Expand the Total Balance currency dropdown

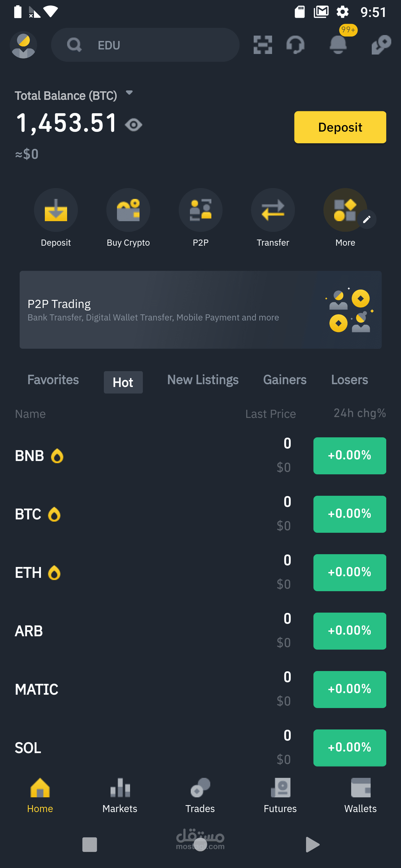click(129, 93)
